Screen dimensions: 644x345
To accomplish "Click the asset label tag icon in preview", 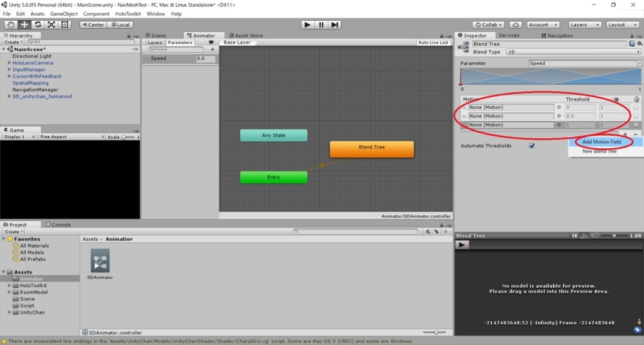I will (x=638, y=330).
